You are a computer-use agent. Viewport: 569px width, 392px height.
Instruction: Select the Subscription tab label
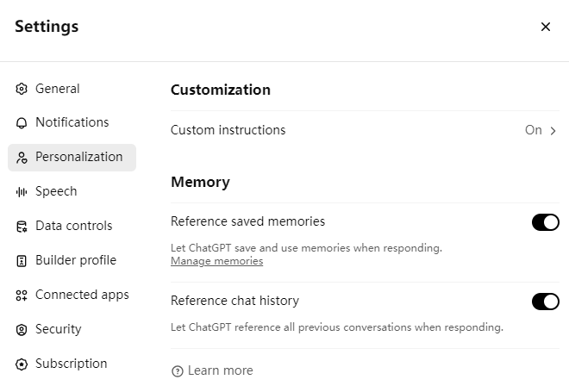(x=71, y=364)
